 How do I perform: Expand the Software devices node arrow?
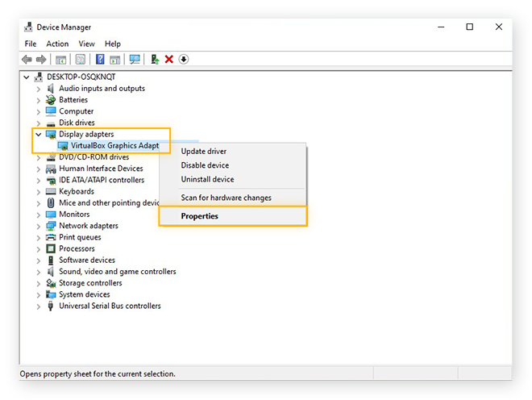pos(39,260)
